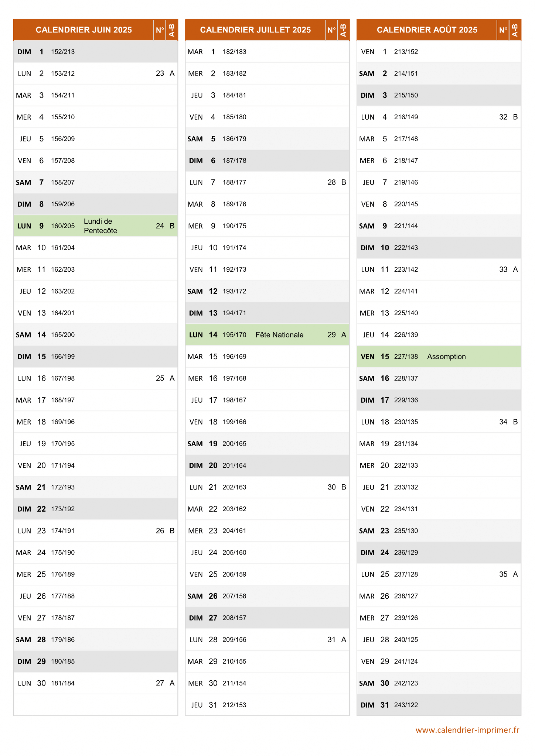Click the Assomption holiday on August 15
Image resolution: width=535 pixels, height=756 pixels.
[446, 357]
